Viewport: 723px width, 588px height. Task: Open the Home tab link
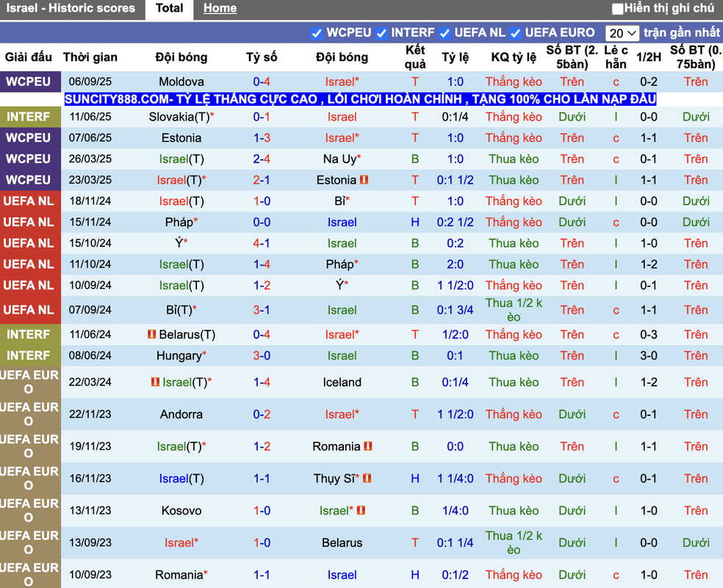pyautogui.click(x=220, y=8)
